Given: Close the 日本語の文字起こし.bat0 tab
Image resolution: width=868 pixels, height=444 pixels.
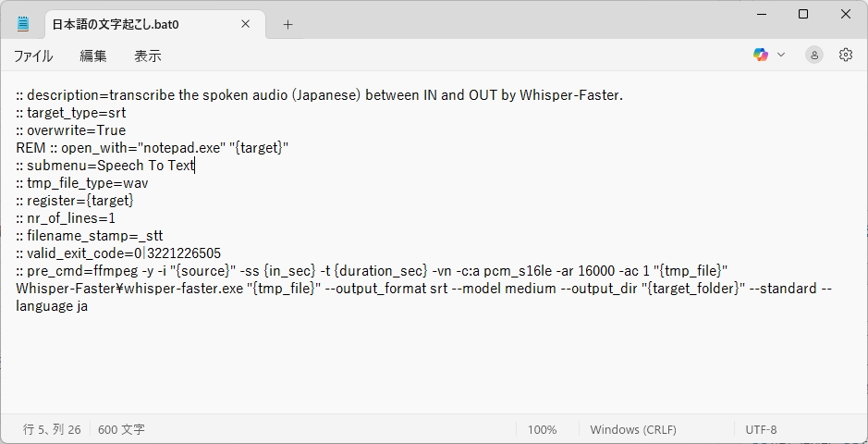Looking at the screenshot, I should [x=246, y=24].
